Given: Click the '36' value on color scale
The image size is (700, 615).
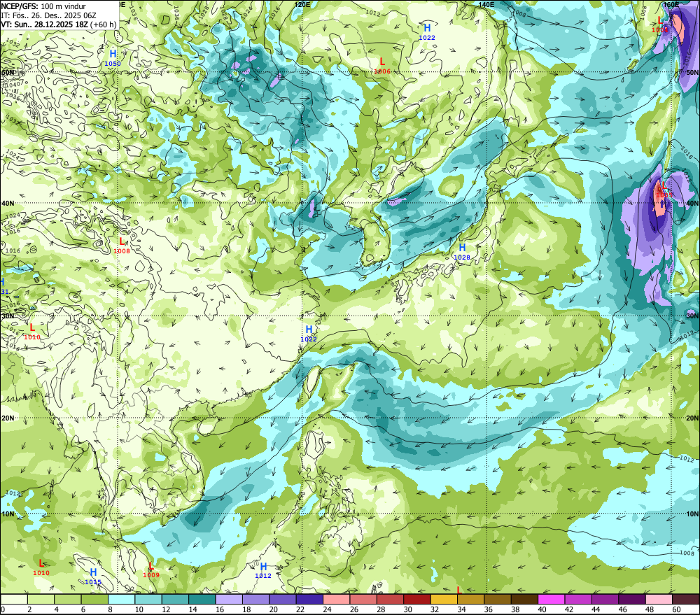Looking at the screenshot, I should click(489, 609).
